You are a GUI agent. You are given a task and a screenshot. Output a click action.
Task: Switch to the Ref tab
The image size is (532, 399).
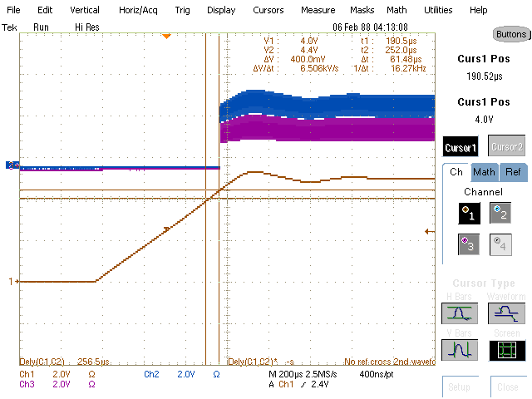click(x=513, y=172)
